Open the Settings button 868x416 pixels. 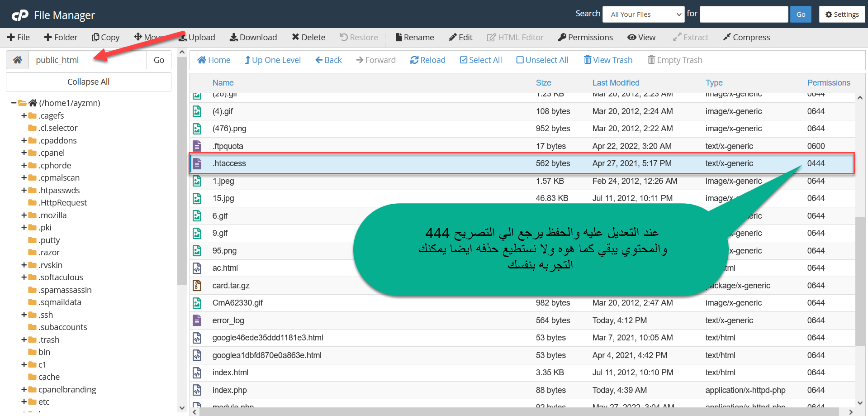pyautogui.click(x=842, y=14)
